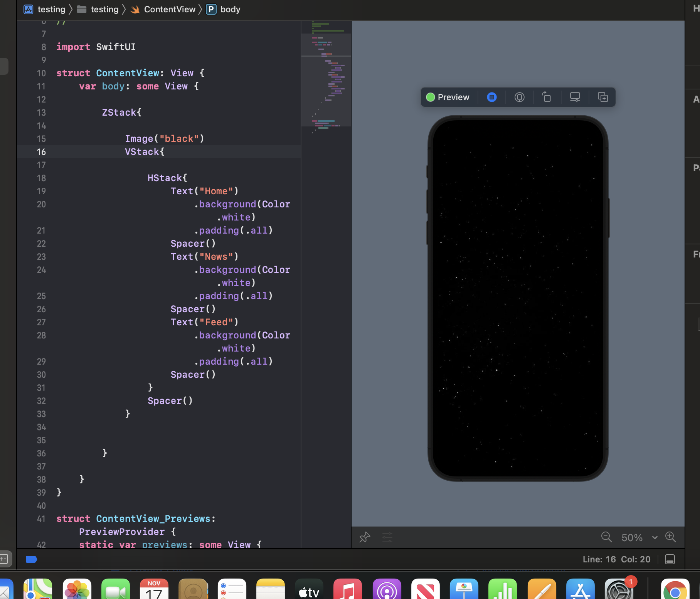The height and width of the screenshot is (599, 700).
Task: Zoom out the preview canvas
Action: click(x=606, y=537)
